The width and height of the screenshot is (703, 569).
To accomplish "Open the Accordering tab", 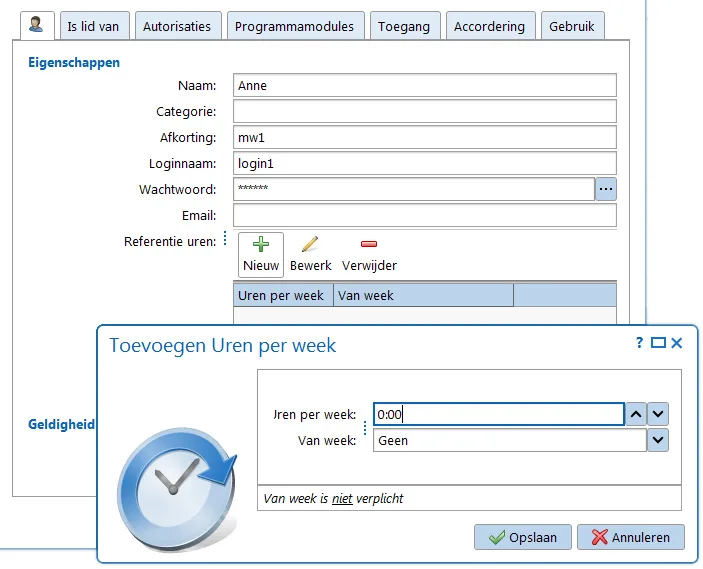I will pyautogui.click(x=490, y=26).
